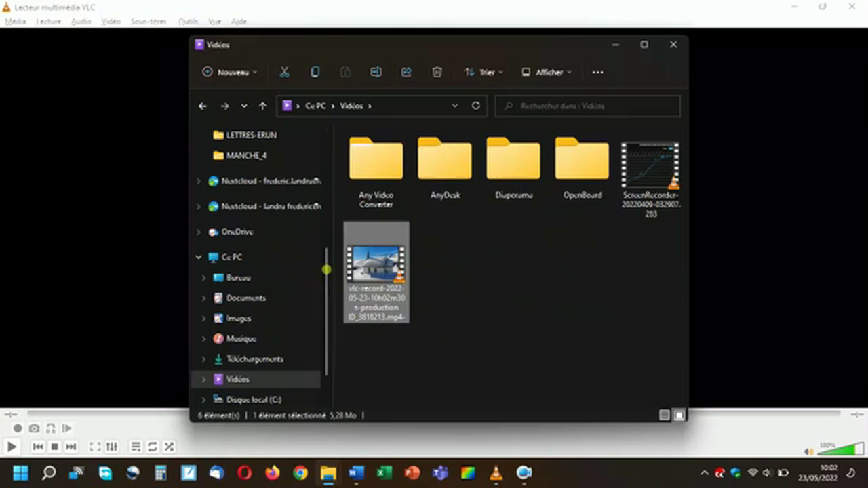Open VLC Aide menu

(x=239, y=22)
